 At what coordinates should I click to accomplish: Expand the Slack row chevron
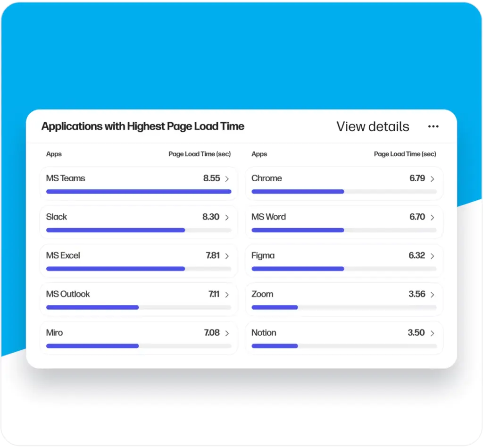click(227, 217)
